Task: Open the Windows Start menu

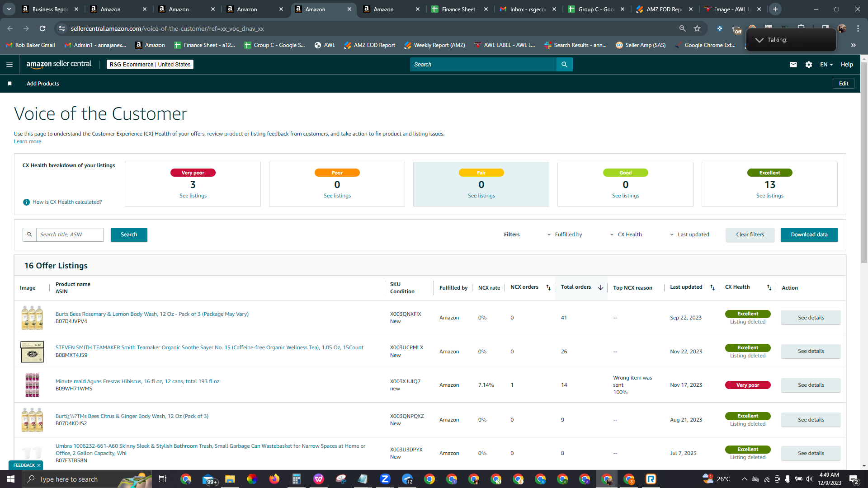Action: [11, 479]
